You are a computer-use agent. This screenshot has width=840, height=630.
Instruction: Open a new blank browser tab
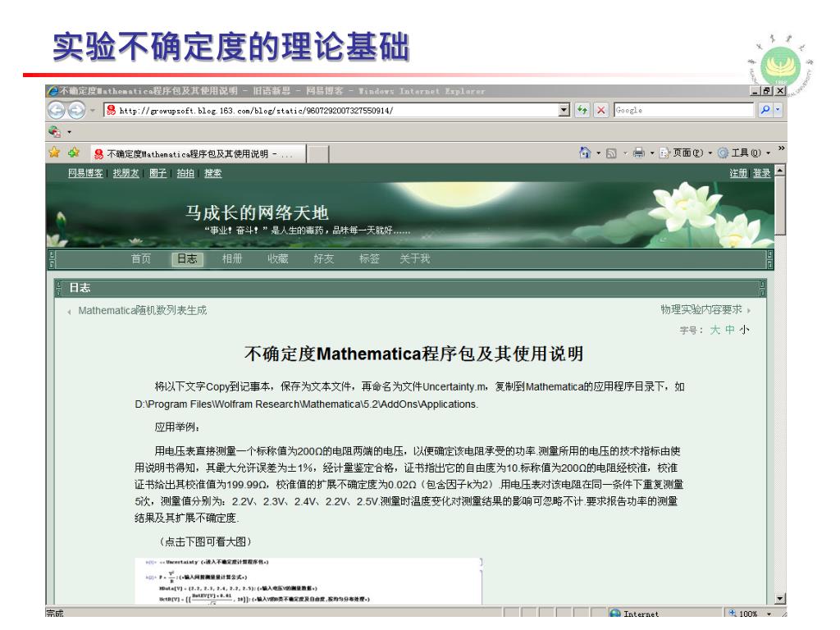click(x=317, y=154)
